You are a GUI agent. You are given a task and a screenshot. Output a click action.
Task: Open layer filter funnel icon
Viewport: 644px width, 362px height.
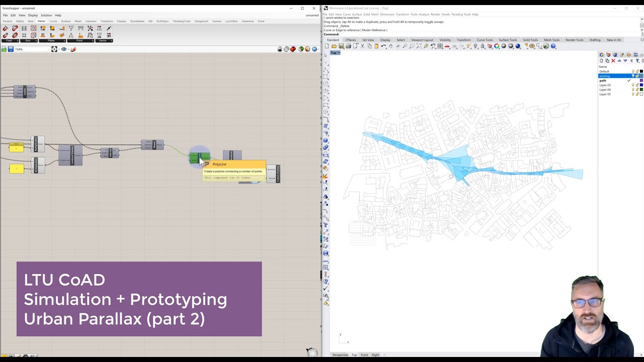click(637, 61)
